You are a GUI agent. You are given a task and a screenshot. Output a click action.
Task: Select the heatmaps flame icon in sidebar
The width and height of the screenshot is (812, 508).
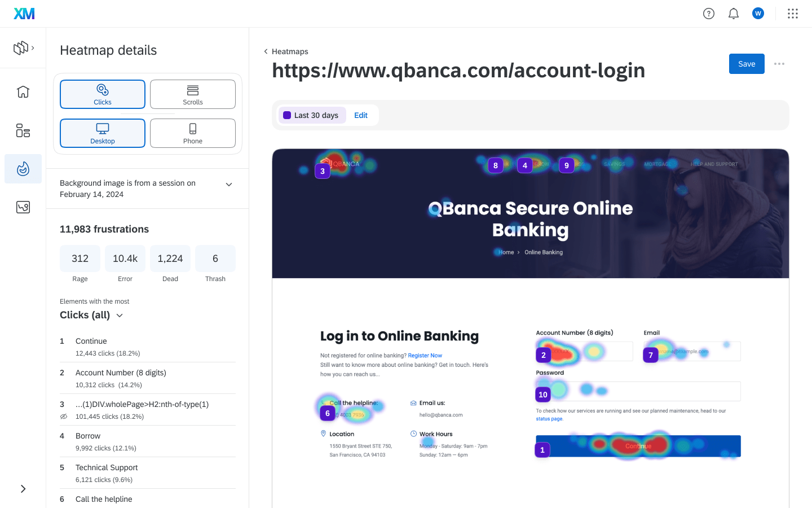[23, 169]
